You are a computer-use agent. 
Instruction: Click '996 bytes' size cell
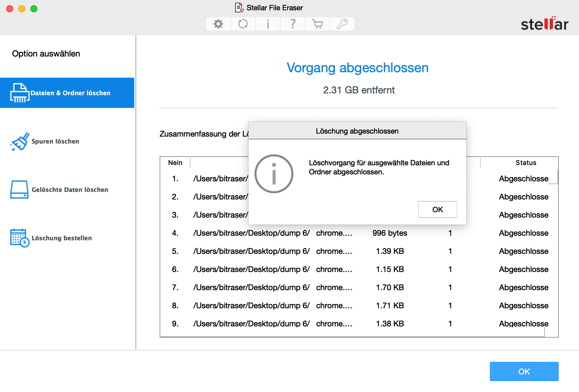coord(390,233)
